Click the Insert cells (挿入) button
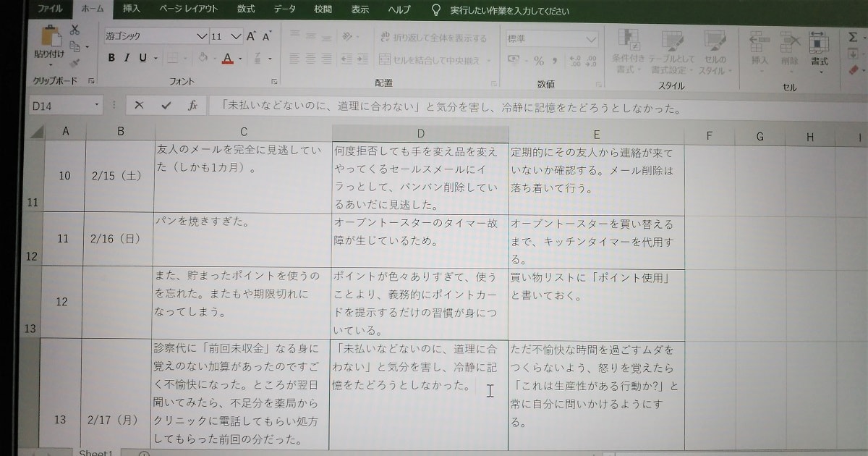The height and width of the screenshot is (456, 868). 759,51
